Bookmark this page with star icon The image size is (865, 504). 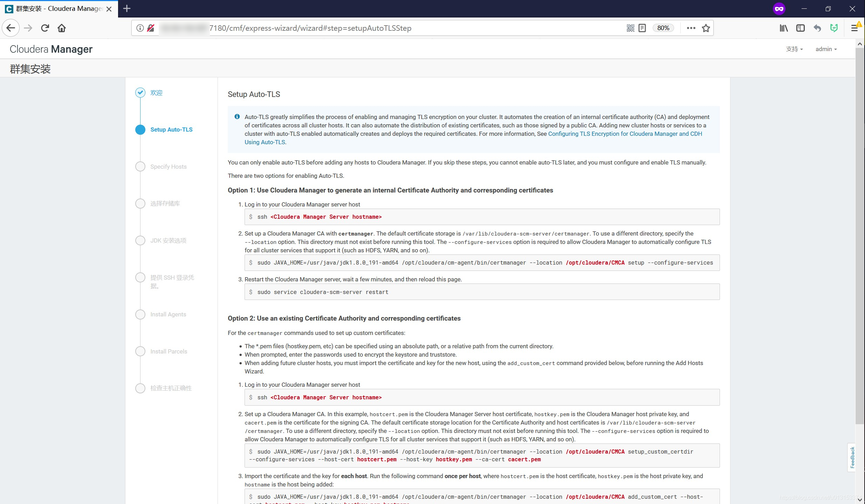point(706,28)
